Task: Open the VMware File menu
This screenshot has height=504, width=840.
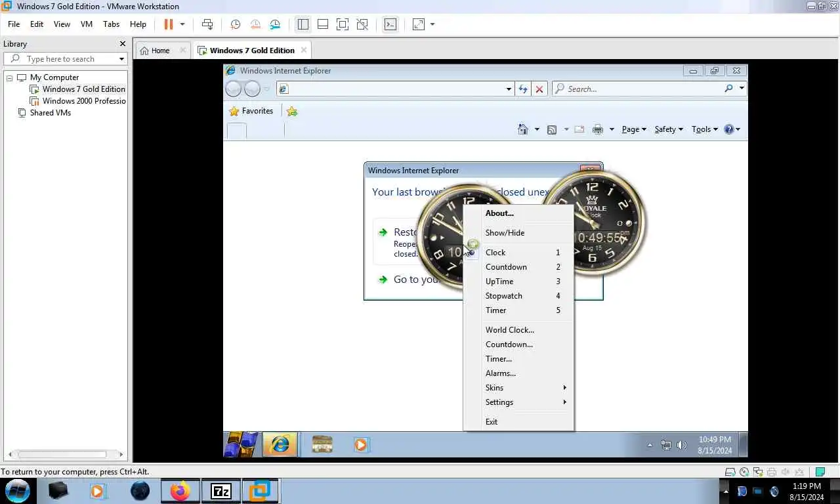Action: click(14, 24)
